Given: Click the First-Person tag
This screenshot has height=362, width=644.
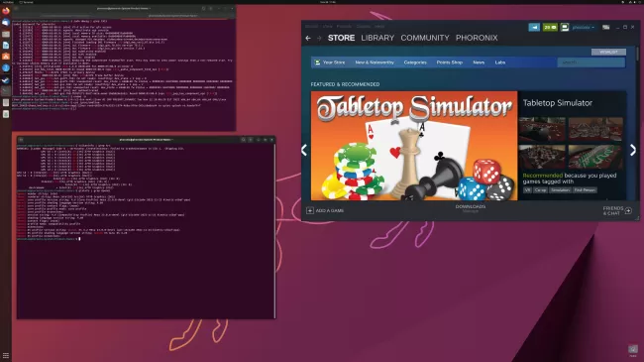Looking at the screenshot, I should point(585,190).
